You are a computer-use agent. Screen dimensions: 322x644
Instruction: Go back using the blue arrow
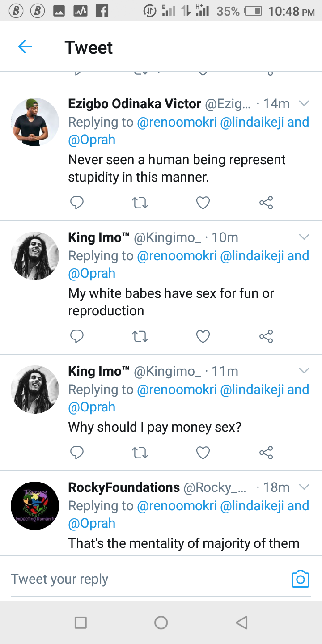[25, 47]
